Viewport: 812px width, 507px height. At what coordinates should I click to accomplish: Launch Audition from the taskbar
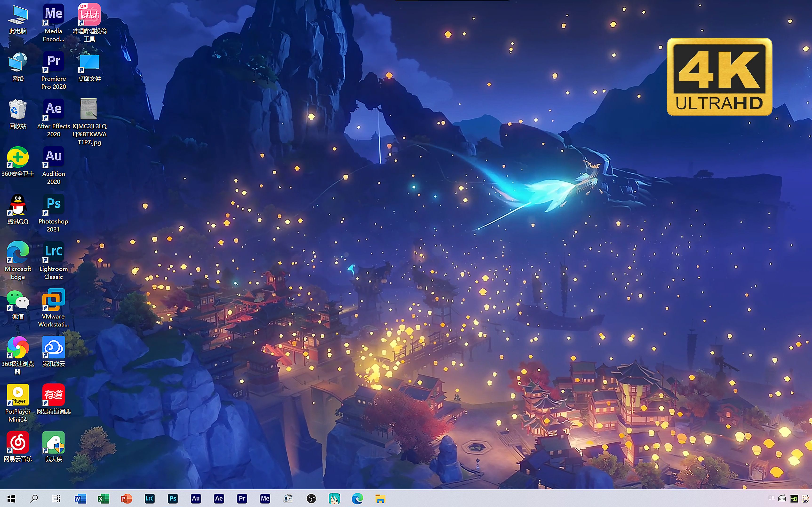(196, 499)
